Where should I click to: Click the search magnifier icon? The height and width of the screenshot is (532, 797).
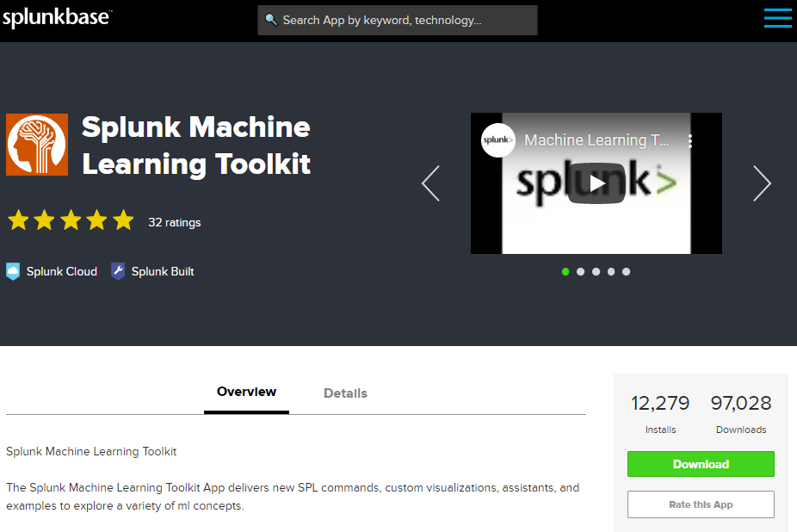click(x=271, y=20)
